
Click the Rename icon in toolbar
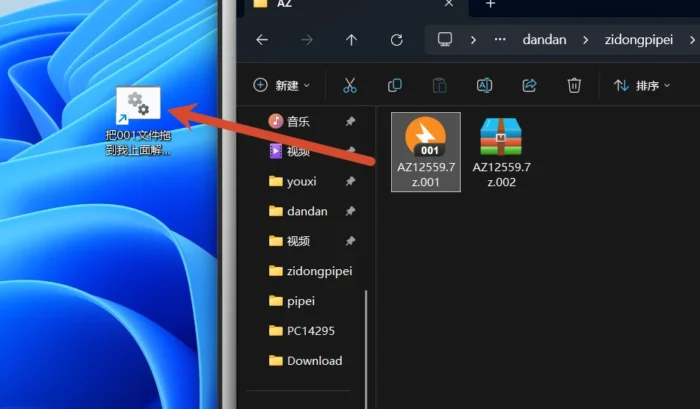pos(484,85)
